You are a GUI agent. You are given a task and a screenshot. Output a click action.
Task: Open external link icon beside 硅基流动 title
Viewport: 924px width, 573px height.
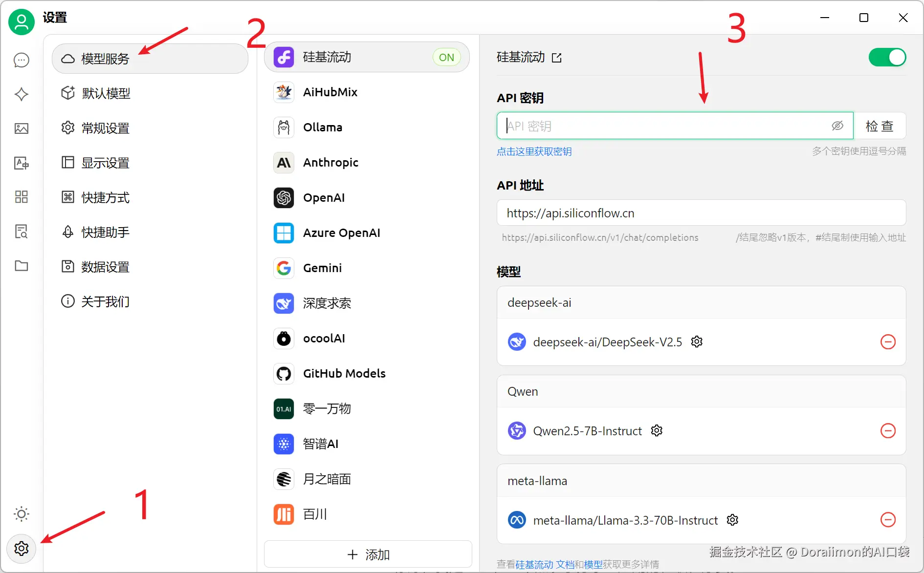(x=556, y=58)
